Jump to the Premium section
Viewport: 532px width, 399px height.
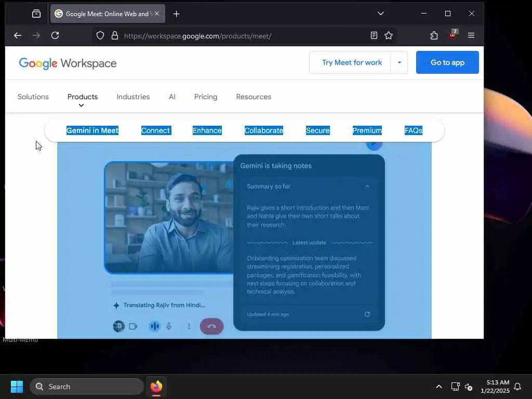pyautogui.click(x=367, y=130)
